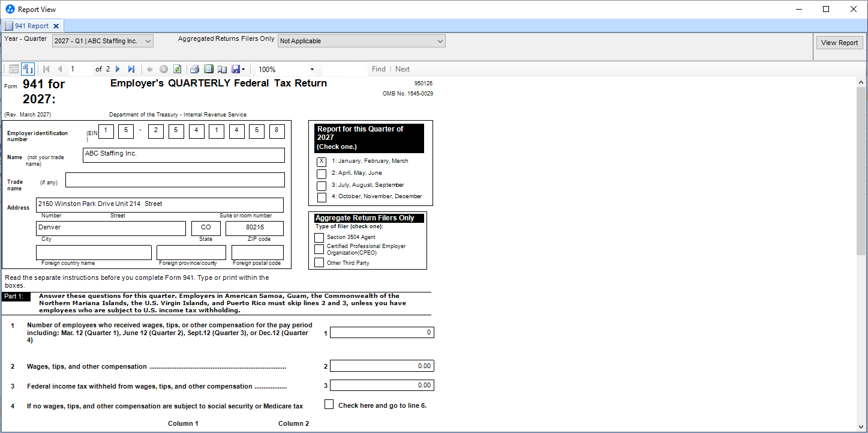Minimize the Report View window
Viewport: 868px width, 433px height.
pos(798,9)
